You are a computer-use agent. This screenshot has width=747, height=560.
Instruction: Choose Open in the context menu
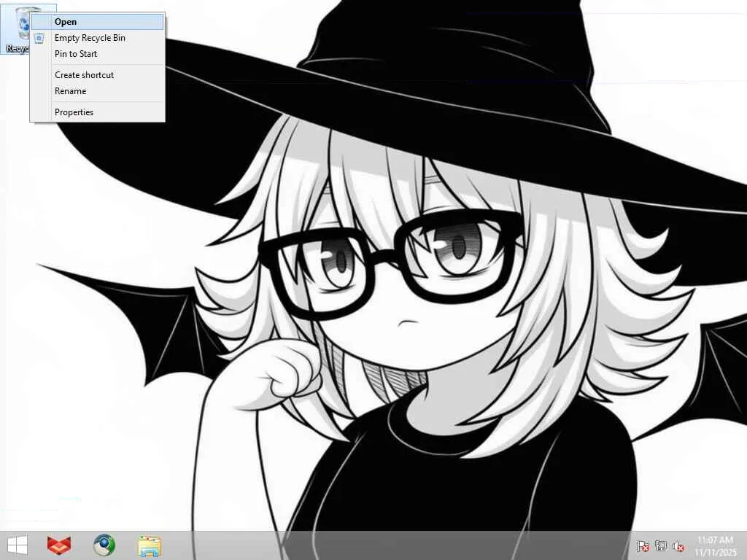[98, 22]
